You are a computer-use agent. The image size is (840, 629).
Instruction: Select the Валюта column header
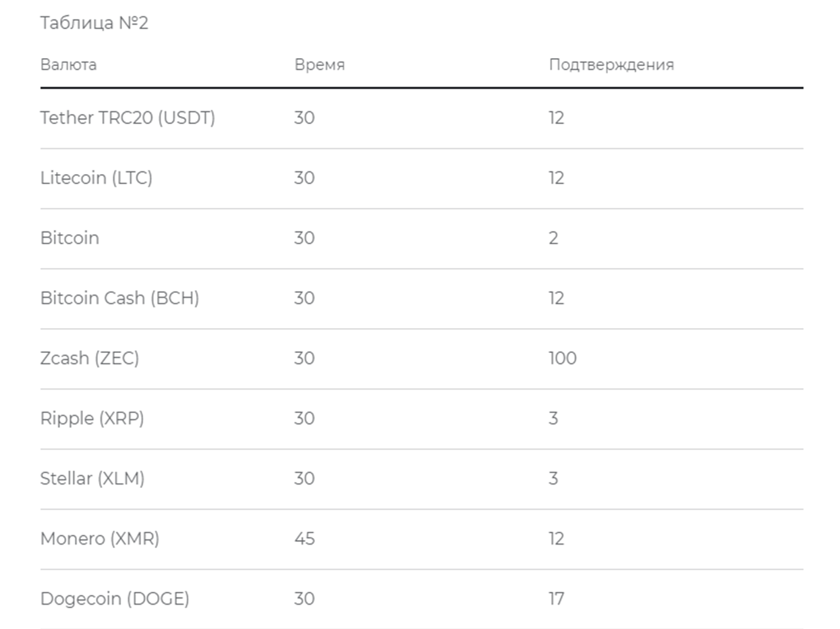point(68,65)
